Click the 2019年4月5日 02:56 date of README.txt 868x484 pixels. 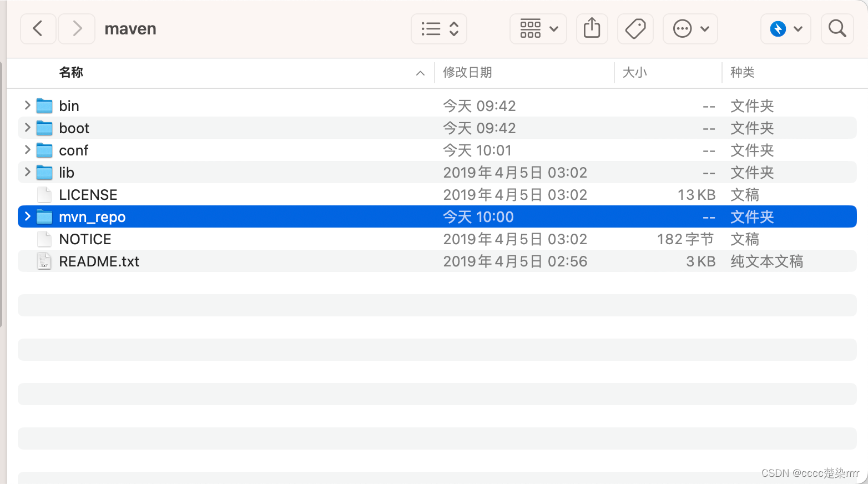(x=515, y=261)
